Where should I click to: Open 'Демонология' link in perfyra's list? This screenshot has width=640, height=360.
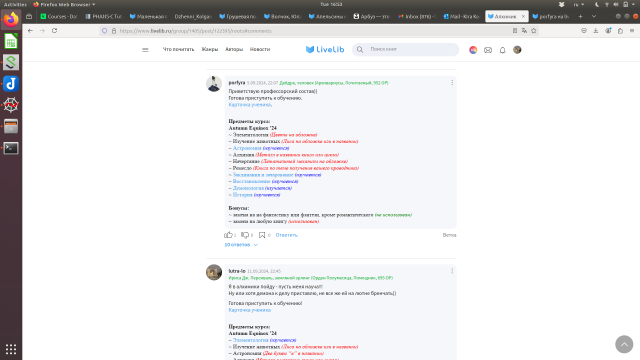coord(248,188)
